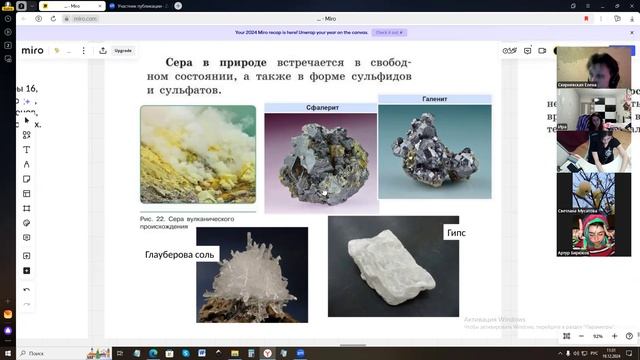Click the Гипс text label
The height and width of the screenshot is (360, 640).
(x=456, y=233)
